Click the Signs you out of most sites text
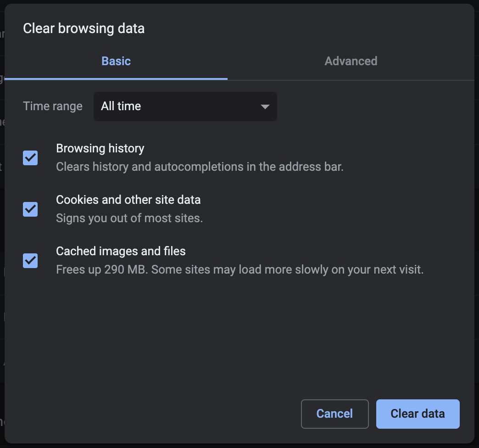This screenshot has height=448, width=479. pyautogui.click(x=129, y=218)
